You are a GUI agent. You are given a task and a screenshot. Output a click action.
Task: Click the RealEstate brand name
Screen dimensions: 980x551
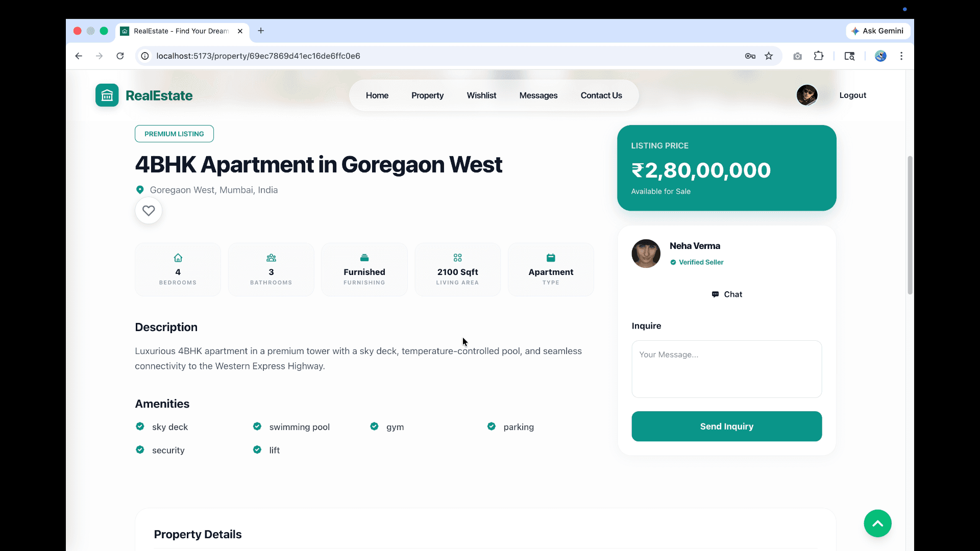pyautogui.click(x=159, y=95)
